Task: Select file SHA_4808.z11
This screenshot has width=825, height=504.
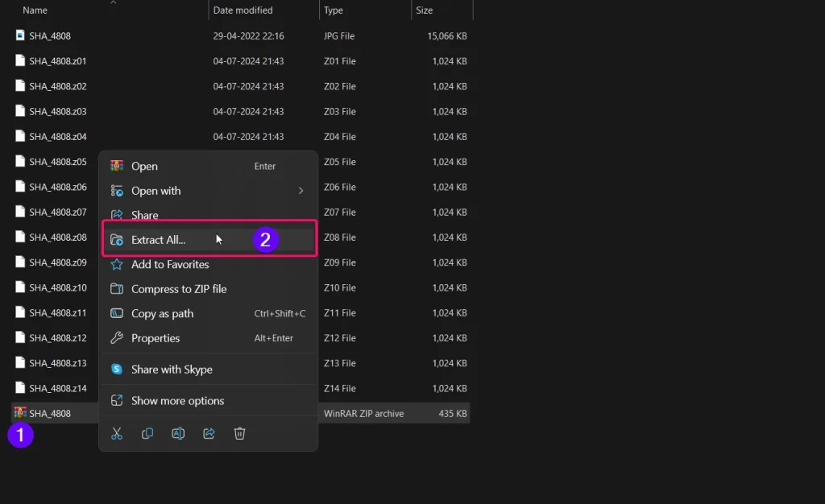Action: [x=58, y=312]
